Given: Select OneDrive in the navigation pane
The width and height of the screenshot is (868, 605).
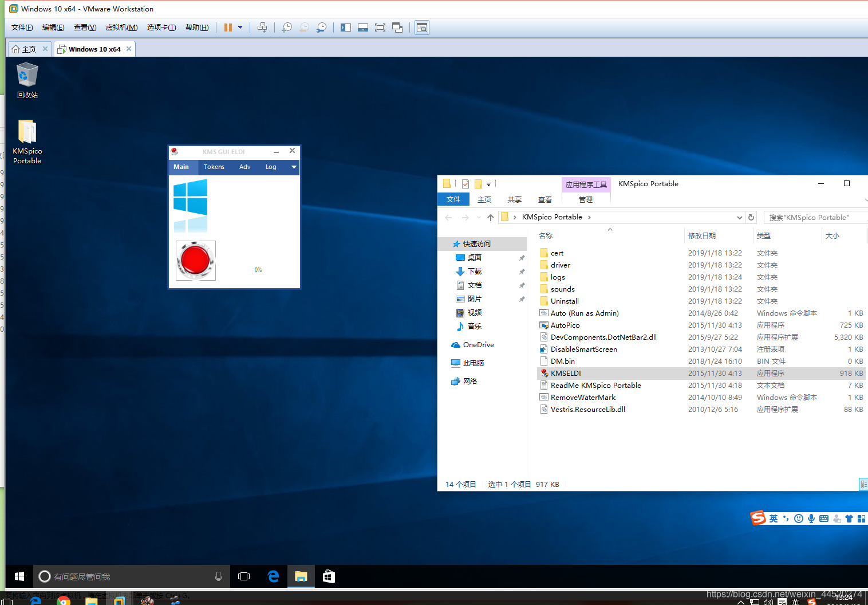Looking at the screenshot, I should click(472, 345).
